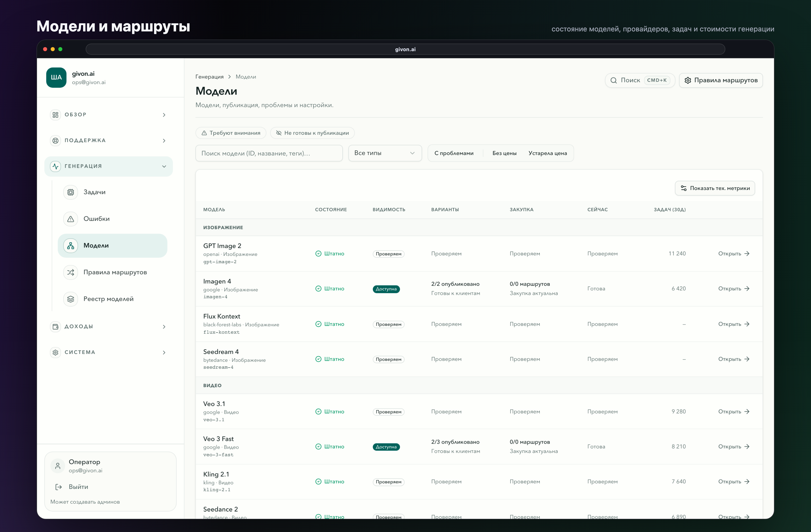Click the arrow icon in Kling 2.1 row
This screenshot has height=532, width=811.
(747, 482)
